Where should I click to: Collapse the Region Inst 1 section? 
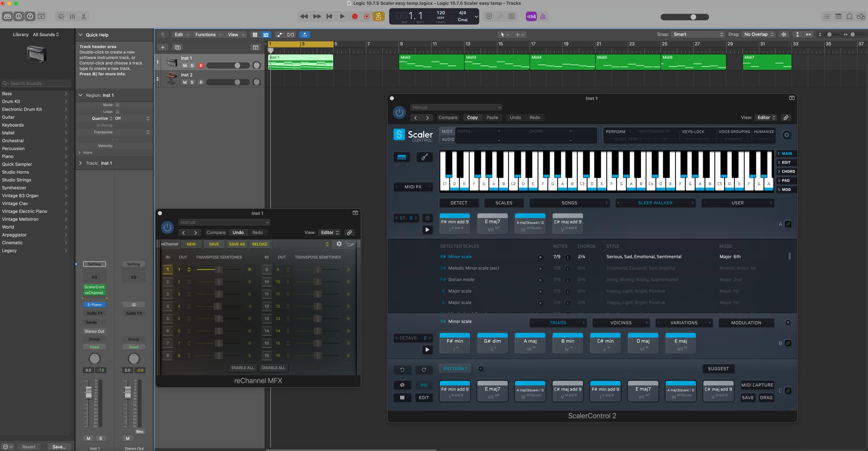[80, 95]
